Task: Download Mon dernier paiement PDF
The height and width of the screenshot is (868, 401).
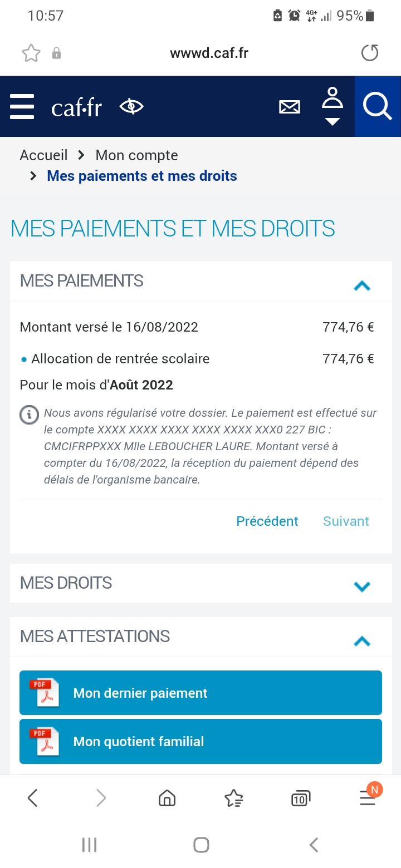Action: [200, 693]
